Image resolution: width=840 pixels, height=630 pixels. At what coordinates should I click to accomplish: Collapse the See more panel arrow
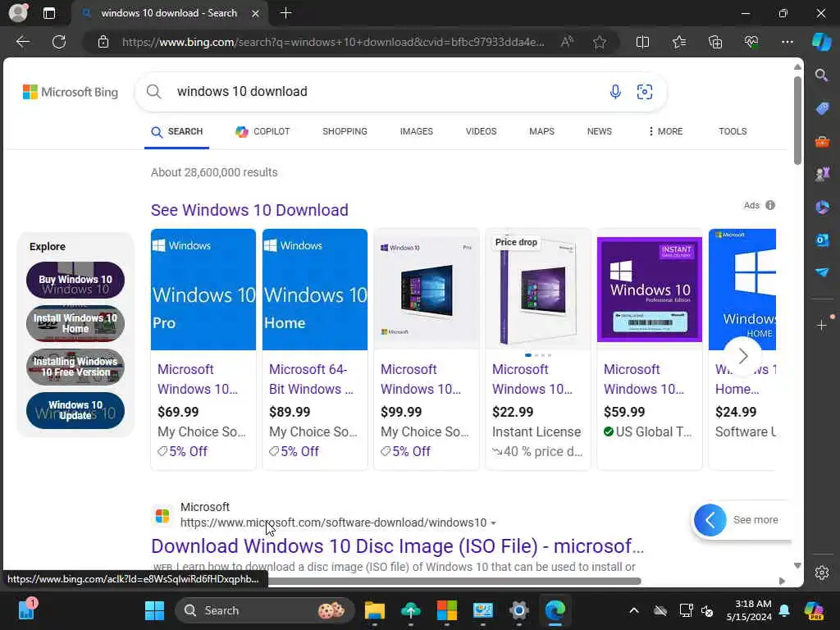point(710,519)
